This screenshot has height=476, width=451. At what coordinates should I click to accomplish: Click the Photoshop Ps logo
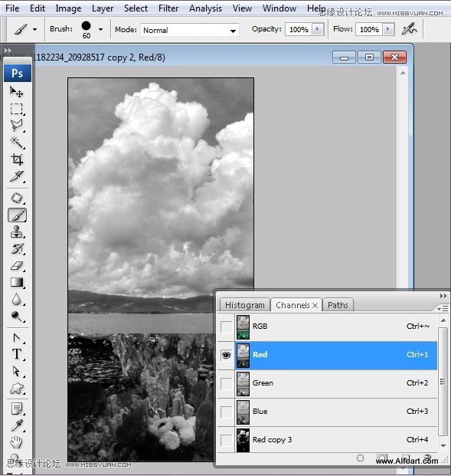18,73
